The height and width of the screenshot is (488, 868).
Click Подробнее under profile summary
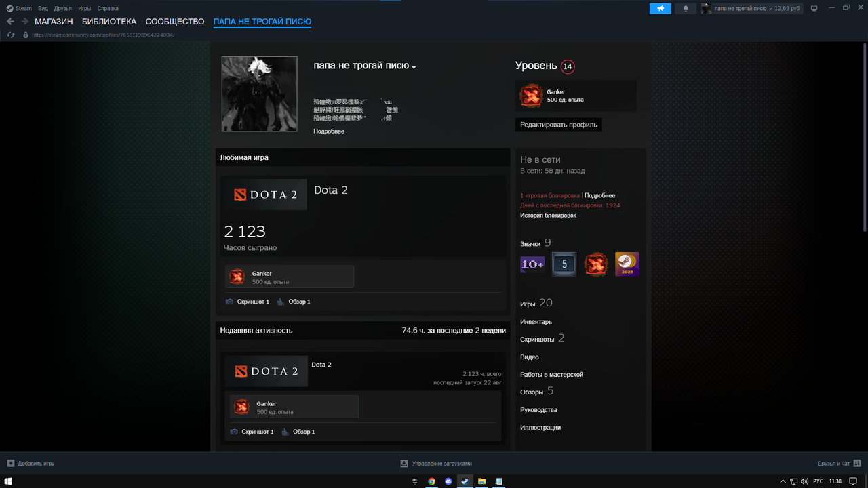(329, 131)
